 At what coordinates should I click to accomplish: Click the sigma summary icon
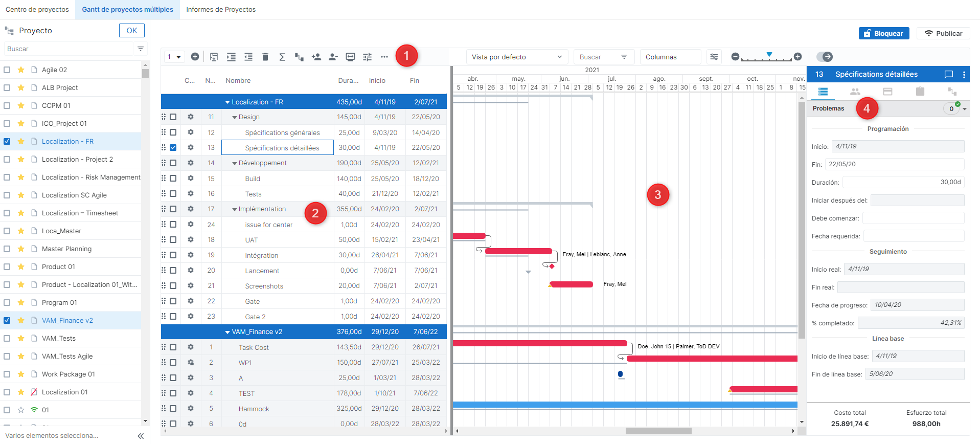pyautogui.click(x=282, y=57)
